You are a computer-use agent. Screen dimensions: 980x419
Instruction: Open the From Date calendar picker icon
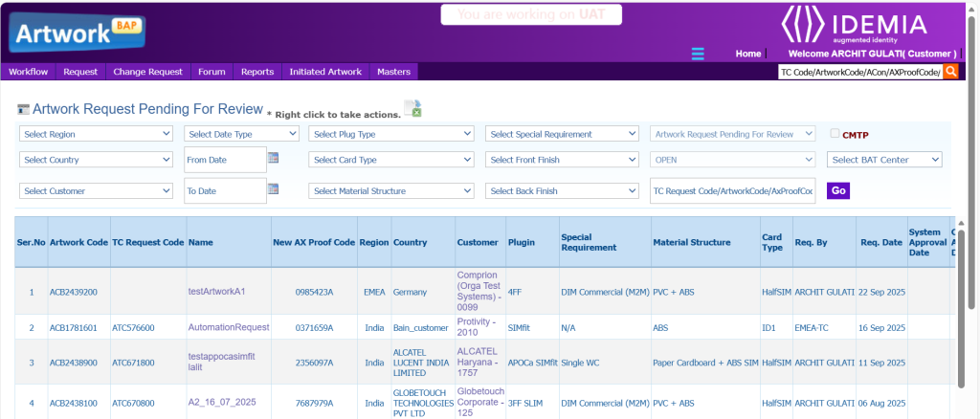tap(273, 159)
